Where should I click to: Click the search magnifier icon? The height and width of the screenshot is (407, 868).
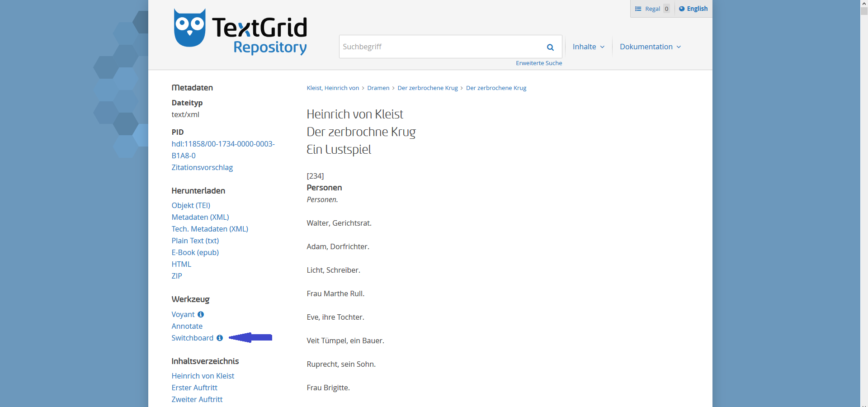[550, 47]
